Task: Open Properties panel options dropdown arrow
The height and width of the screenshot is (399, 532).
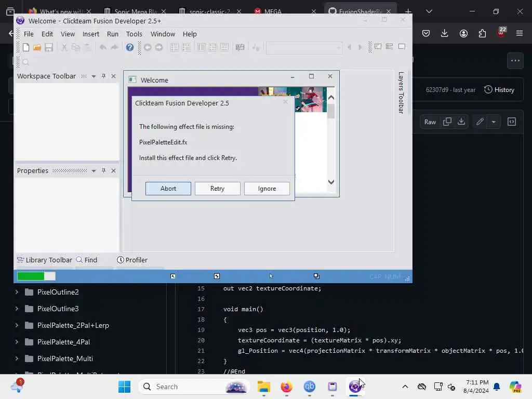Action: [94, 171]
